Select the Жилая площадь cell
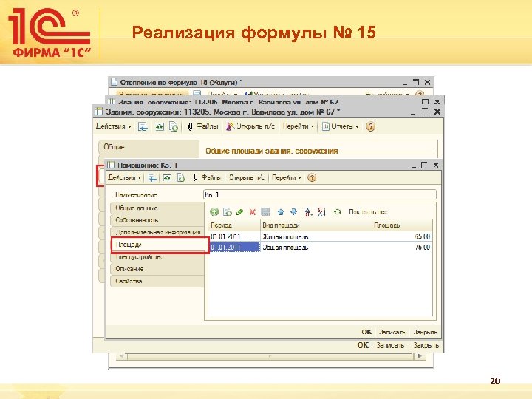Image resolution: width=532 pixels, height=399 pixels. (316, 236)
